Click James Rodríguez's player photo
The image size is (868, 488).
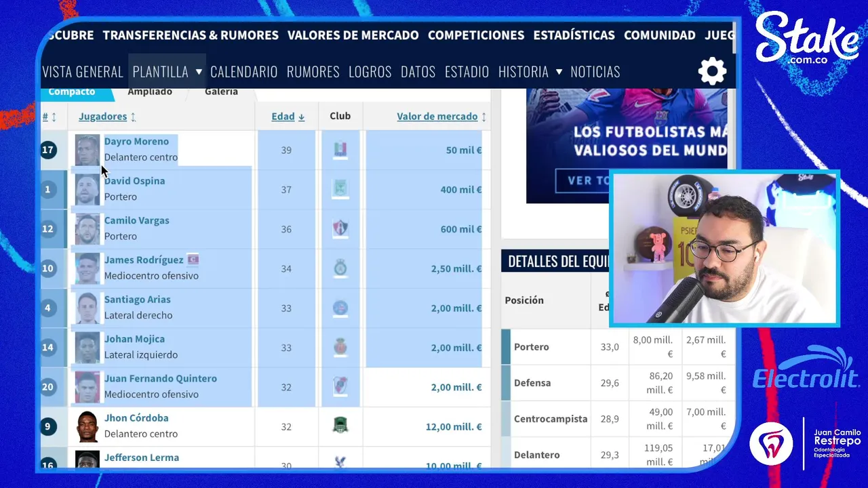[87, 268]
